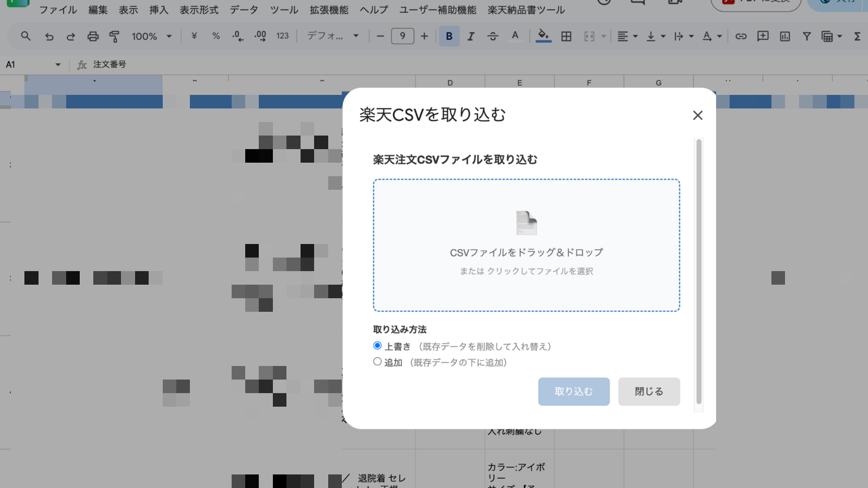Format as currency with yen icon
This screenshot has width=868, height=488.
pyautogui.click(x=194, y=36)
